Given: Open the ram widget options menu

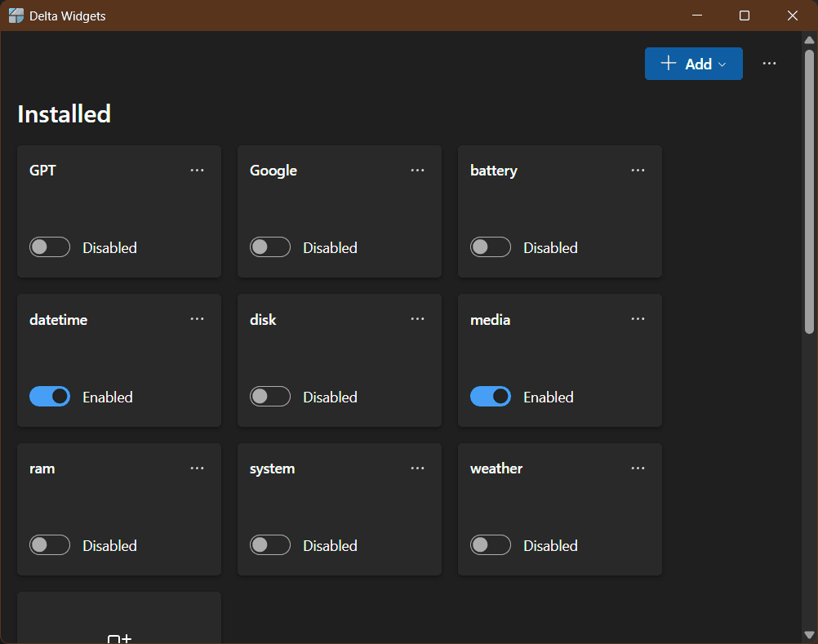Looking at the screenshot, I should [197, 468].
